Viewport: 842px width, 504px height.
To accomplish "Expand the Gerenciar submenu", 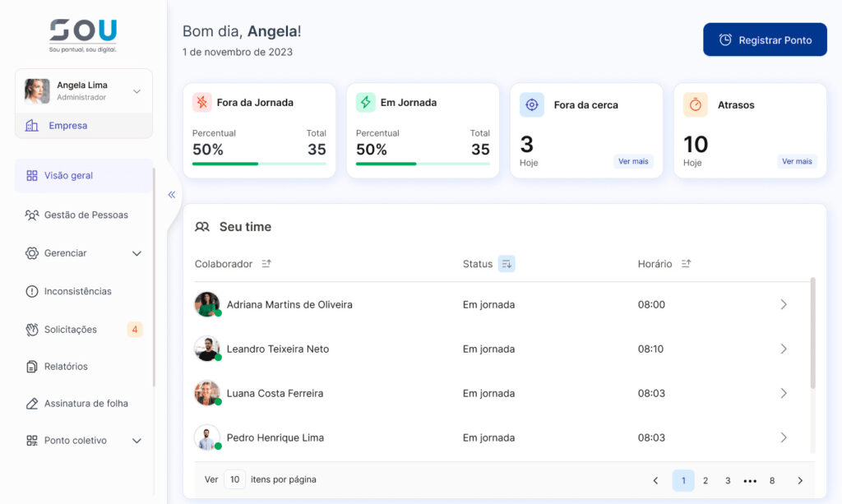I will point(137,253).
